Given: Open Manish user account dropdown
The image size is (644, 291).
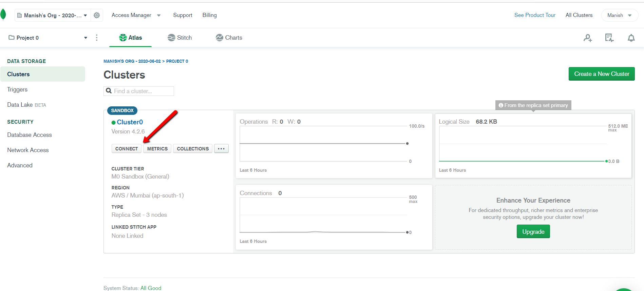Looking at the screenshot, I should [620, 15].
